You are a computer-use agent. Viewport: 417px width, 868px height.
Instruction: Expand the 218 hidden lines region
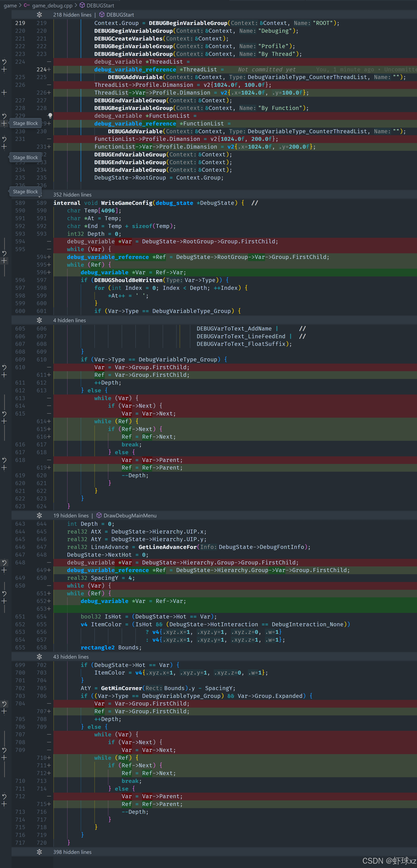39,15
